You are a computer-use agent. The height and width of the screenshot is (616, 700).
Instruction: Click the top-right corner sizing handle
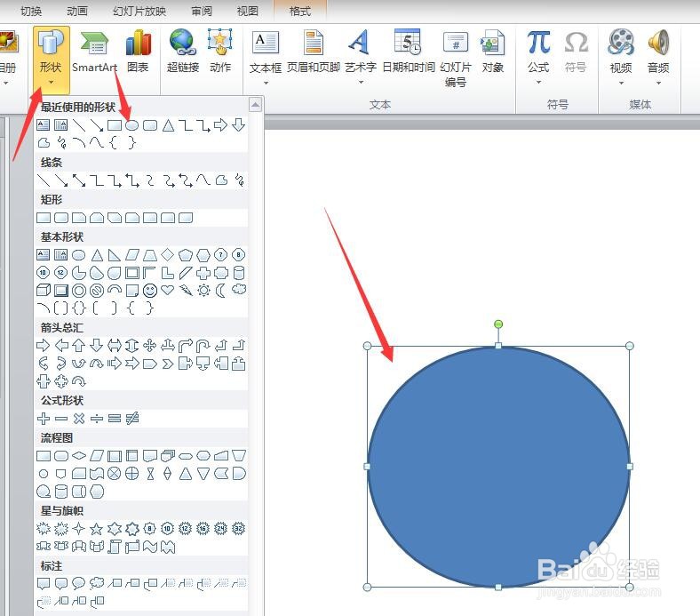point(630,346)
